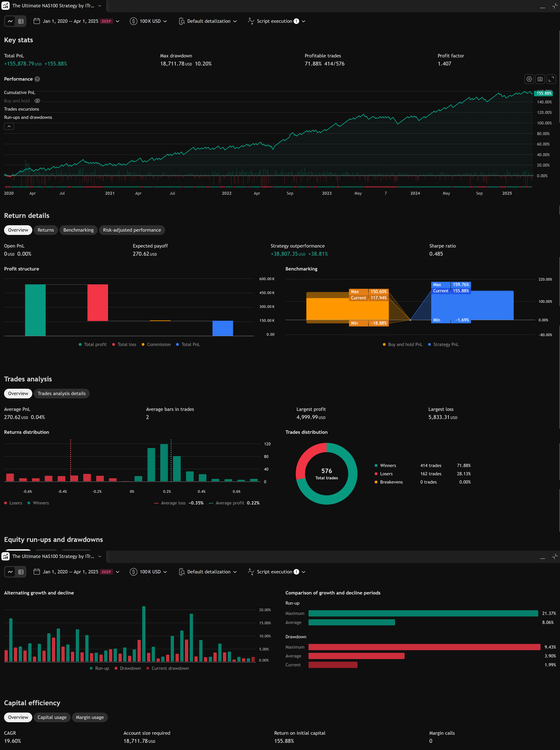This screenshot has width=560, height=750.
Task: Click the red Total loss bar
Action: (98, 302)
